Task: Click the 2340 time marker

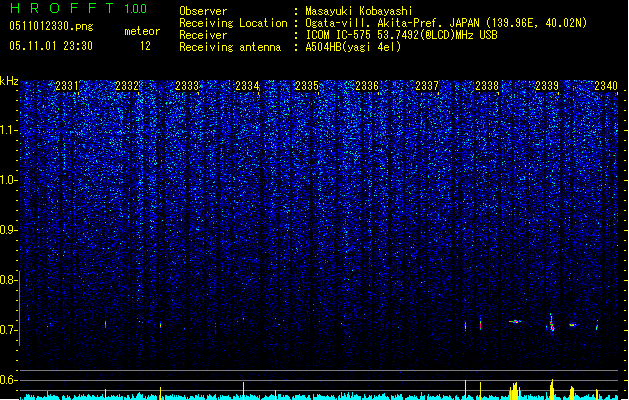Action: click(x=606, y=85)
